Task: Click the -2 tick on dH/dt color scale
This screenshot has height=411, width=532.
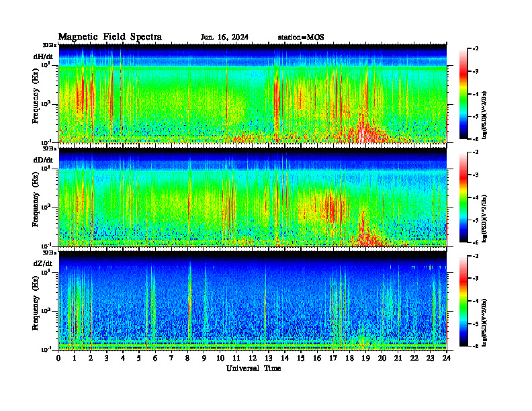Action: coord(476,49)
